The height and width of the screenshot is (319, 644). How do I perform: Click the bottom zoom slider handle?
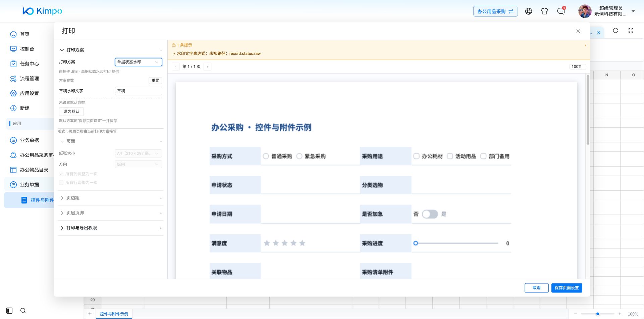pos(598,314)
